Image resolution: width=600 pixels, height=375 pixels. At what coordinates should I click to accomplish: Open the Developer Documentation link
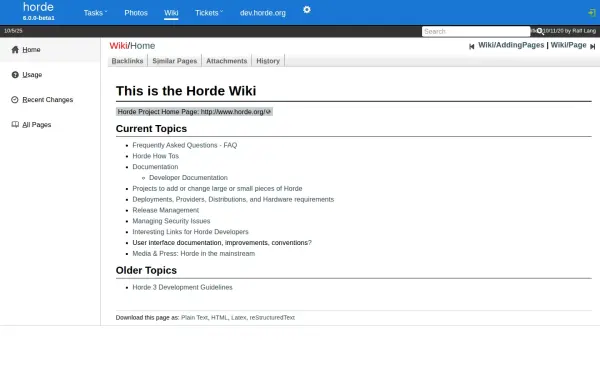pyautogui.click(x=188, y=178)
